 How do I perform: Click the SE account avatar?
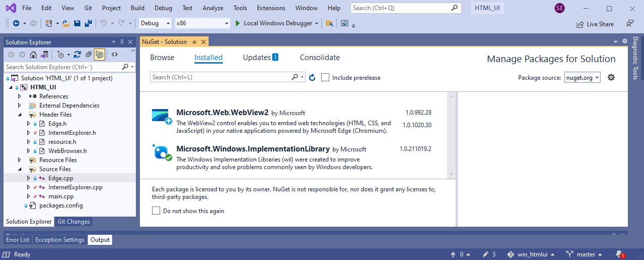click(x=559, y=8)
